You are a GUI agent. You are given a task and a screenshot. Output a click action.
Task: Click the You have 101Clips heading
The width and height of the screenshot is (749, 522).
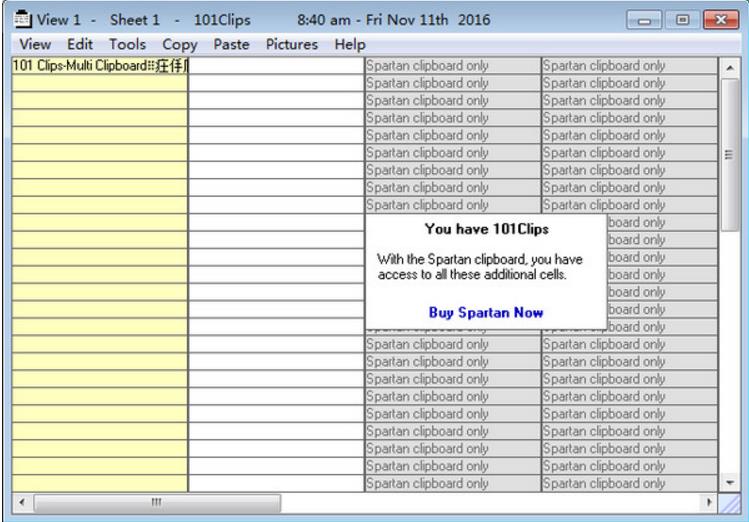coord(486,229)
